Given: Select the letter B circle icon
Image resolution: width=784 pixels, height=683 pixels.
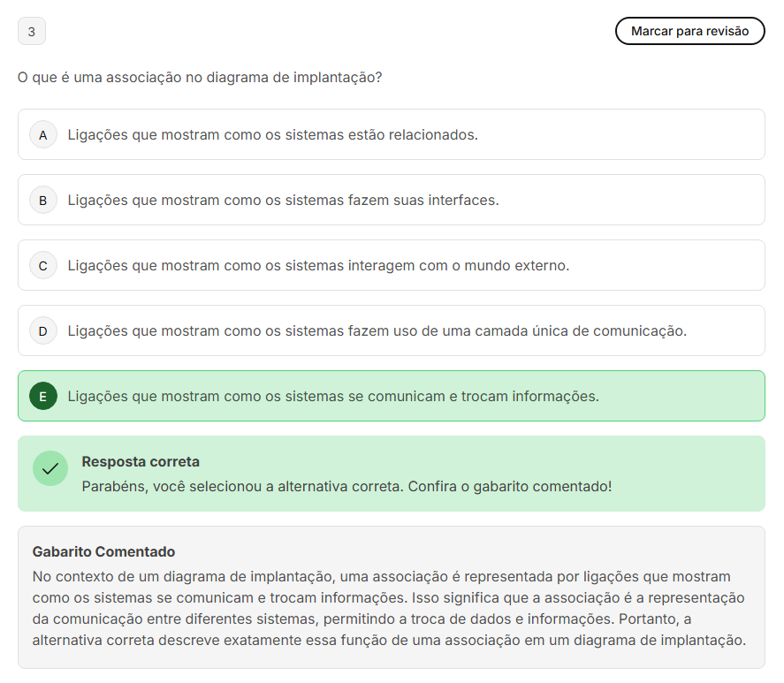Looking at the screenshot, I should coord(42,200).
